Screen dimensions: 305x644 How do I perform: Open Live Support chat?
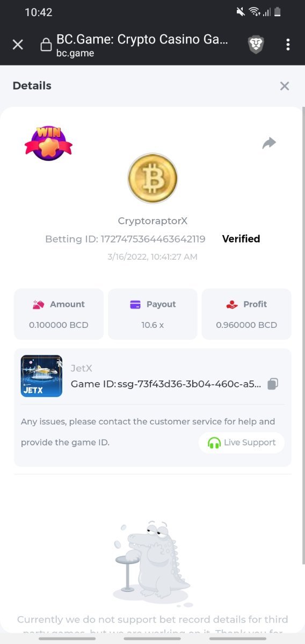242,443
